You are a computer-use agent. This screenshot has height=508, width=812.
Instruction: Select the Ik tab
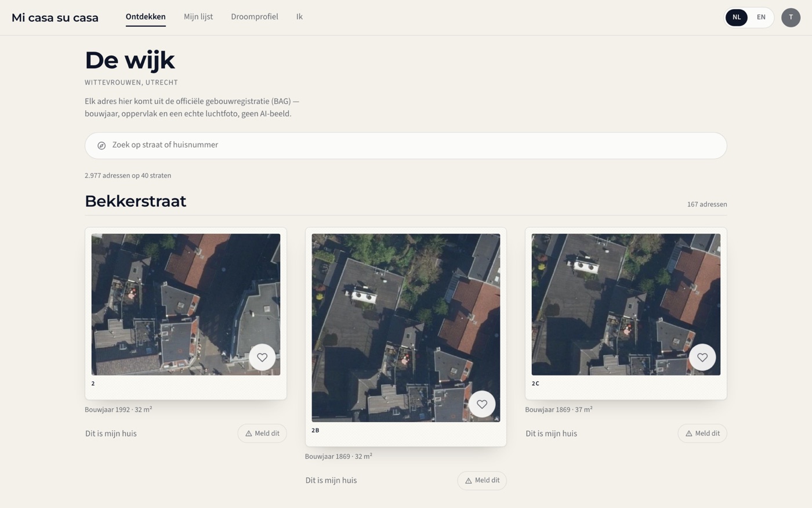299,17
